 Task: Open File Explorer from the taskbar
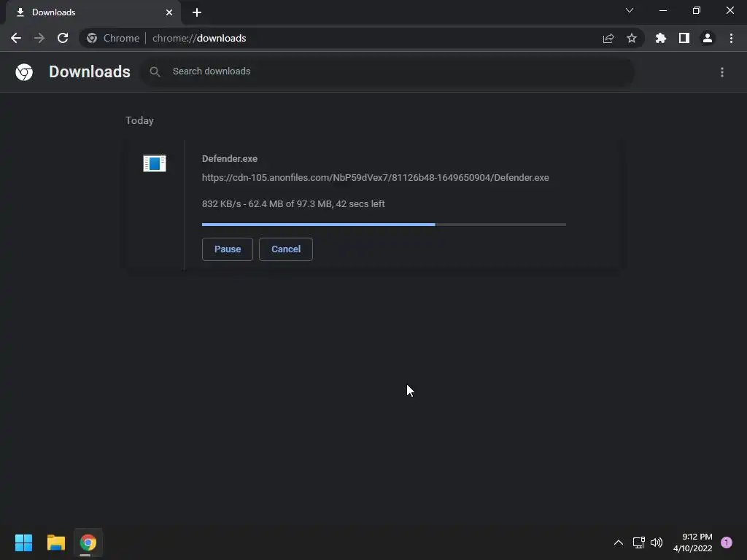coord(56,542)
